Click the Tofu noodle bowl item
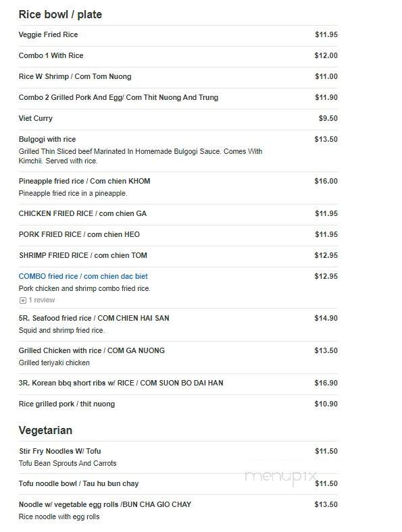 79,484
